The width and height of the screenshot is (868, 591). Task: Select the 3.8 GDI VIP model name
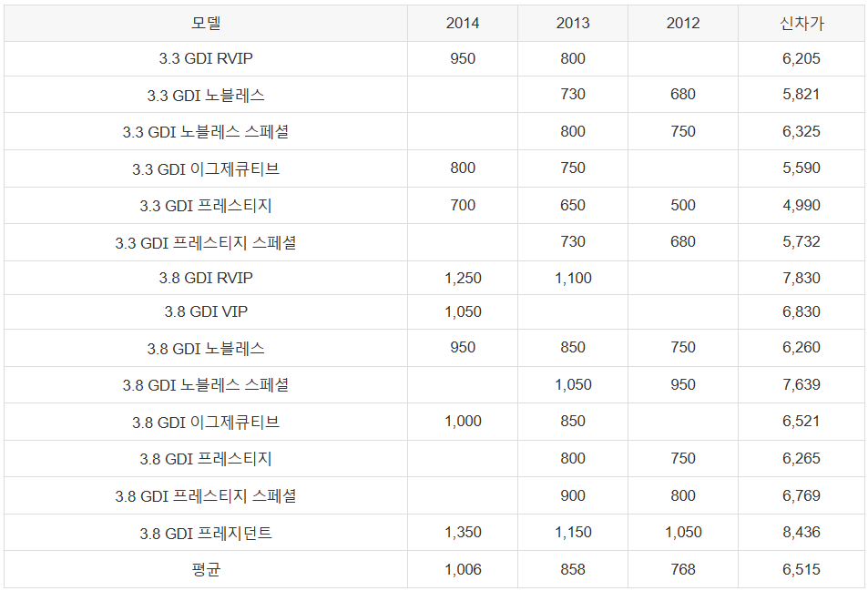(205, 311)
